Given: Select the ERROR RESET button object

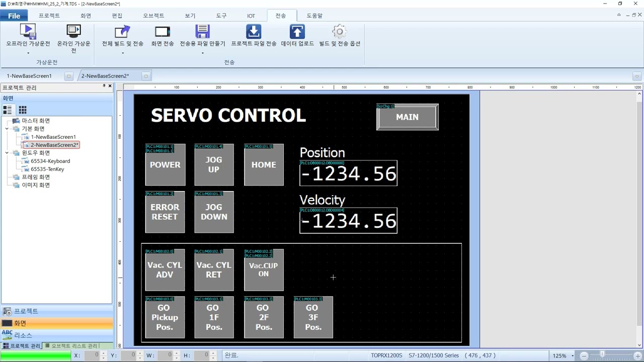Looking at the screenshot, I should (x=165, y=212).
